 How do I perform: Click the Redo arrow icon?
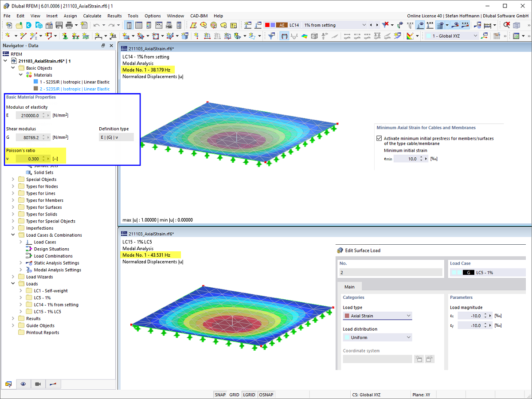coord(111,25)
